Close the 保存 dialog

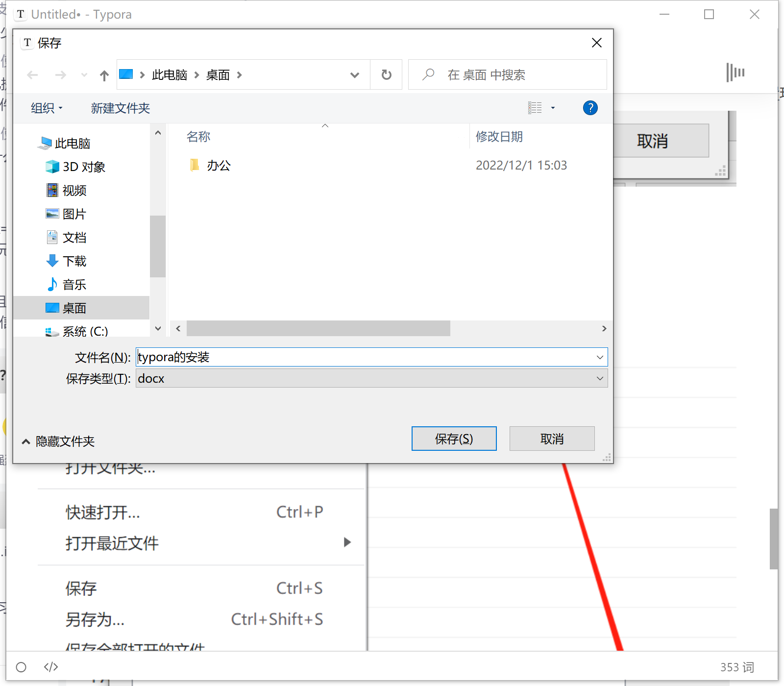(x=596, y=43)
